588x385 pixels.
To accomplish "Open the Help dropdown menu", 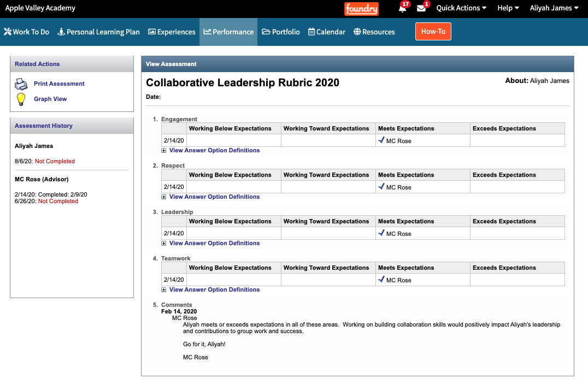I will (x=508, y=8).
